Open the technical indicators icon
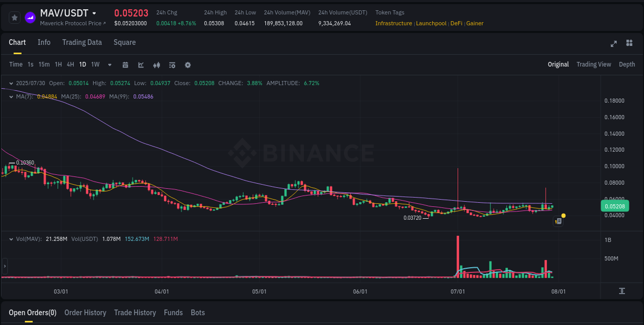Viewport: 644px width, 325px height. pyautogui.click(x=172, y=65)
